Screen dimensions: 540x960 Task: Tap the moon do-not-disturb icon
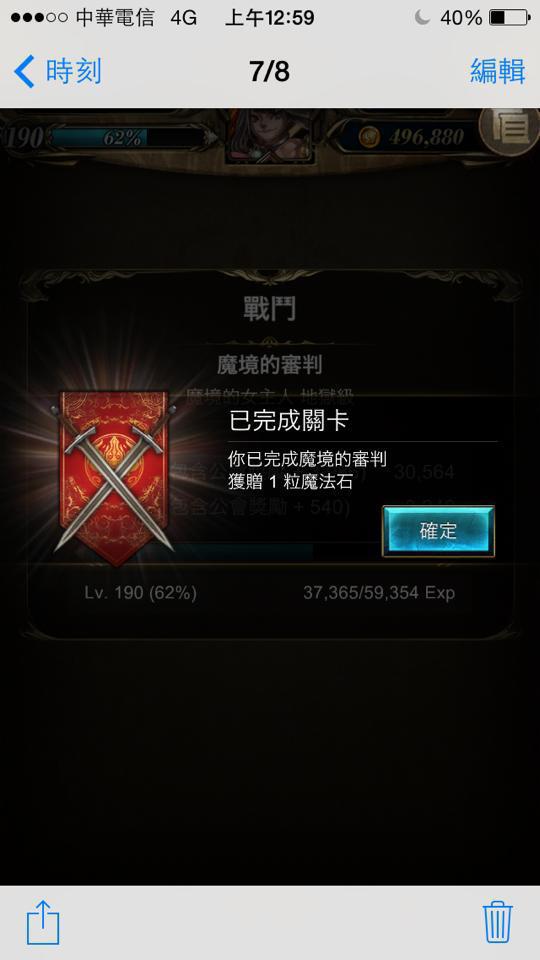click(422, 18)
